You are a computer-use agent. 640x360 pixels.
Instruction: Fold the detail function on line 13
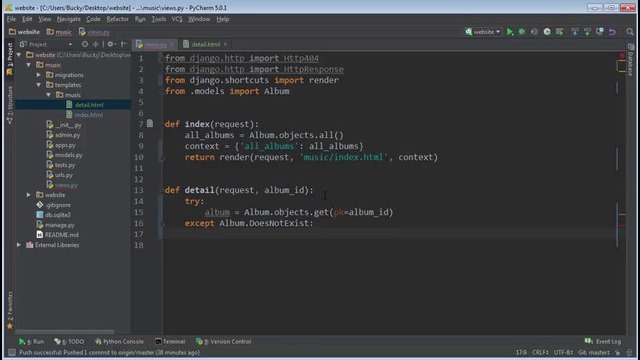click(162, 190)
